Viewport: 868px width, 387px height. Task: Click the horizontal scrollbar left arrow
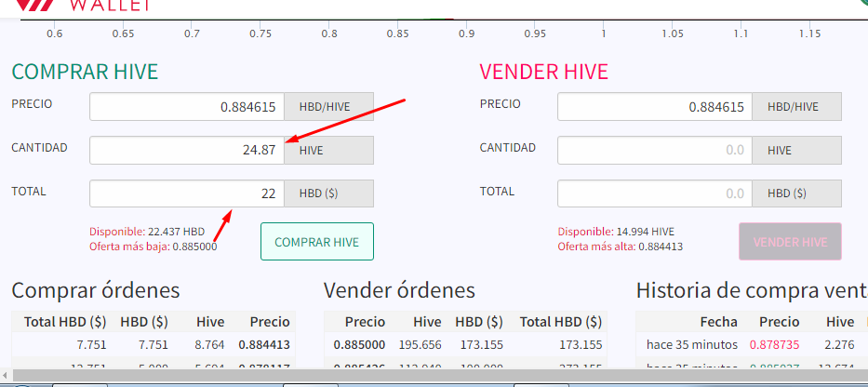point(6,376)
